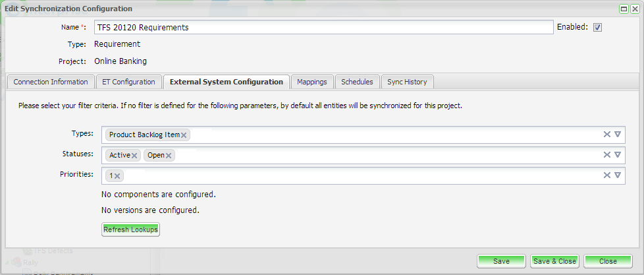This screenshot has height=275, width=644.
Task: Clear all selections in Priorities field
Action: pos(607,175)
